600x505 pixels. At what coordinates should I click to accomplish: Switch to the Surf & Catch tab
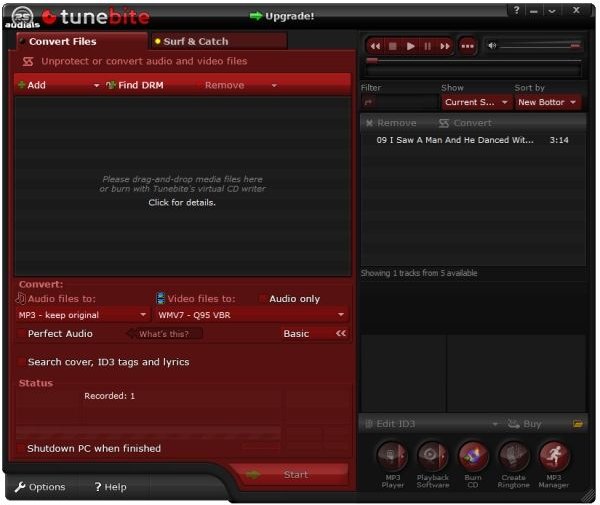[x=219, y=41]
